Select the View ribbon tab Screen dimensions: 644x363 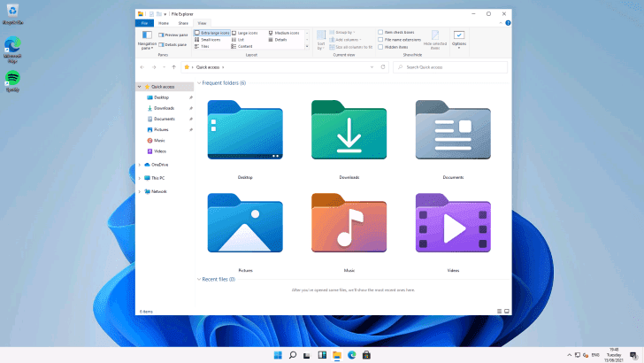point(202,23)
